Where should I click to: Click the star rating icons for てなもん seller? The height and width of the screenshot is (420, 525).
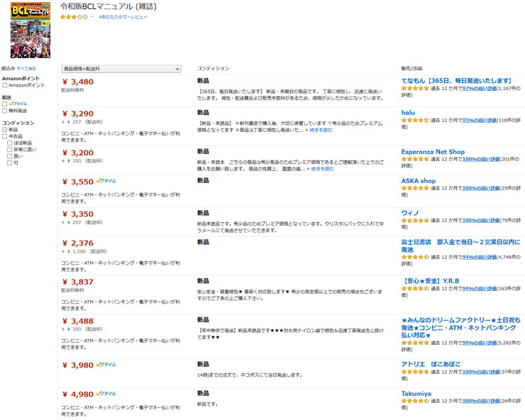click(x=415, y=89)
